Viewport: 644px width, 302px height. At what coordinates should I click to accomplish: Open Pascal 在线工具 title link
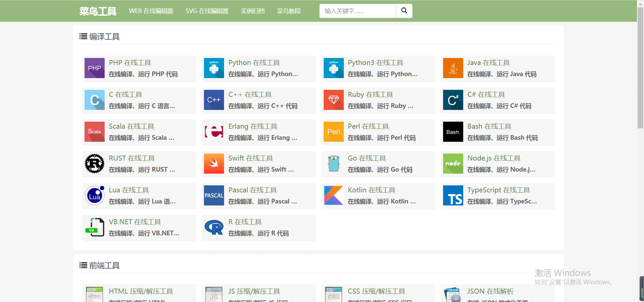253,190
